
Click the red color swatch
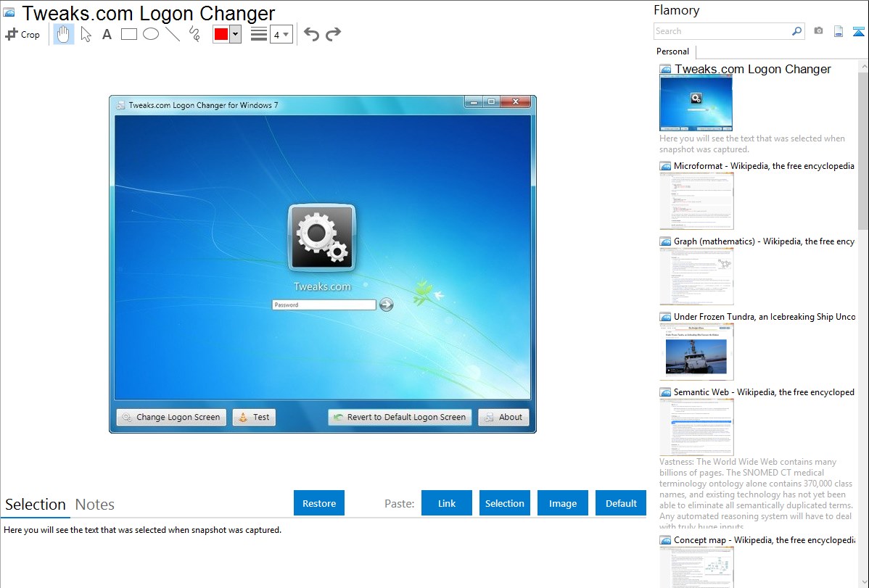click(221, 34)
